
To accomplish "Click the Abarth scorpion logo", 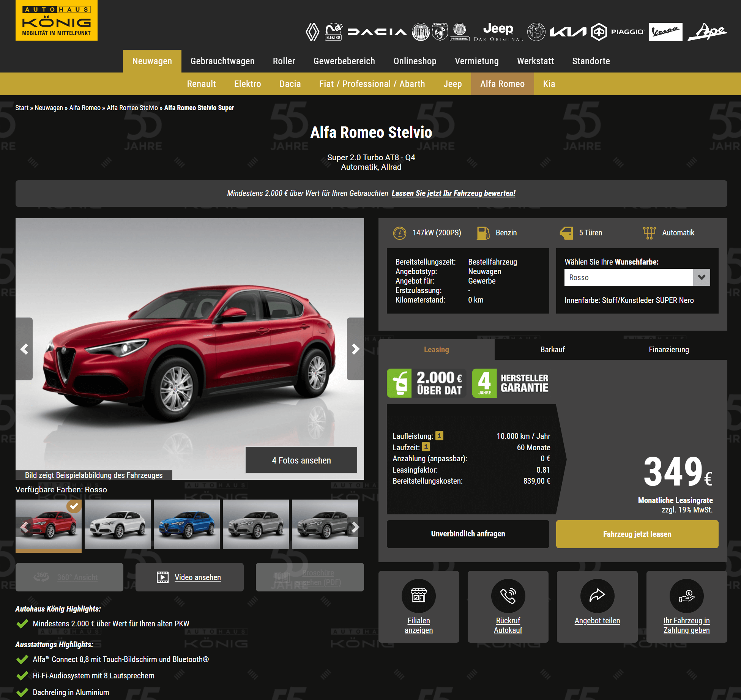I will point(440,32).
